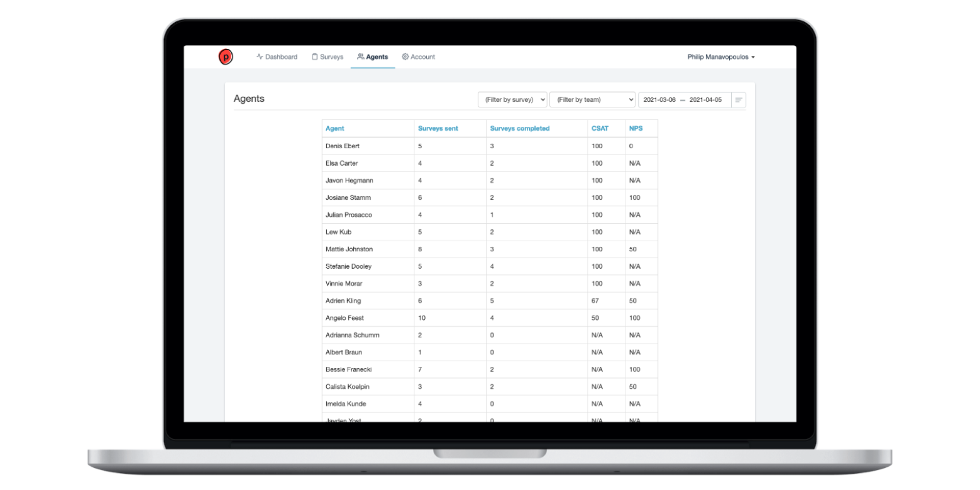Viewport: 980px width, 490px height.
Task: Click the Dashboard pulse icon
Action: click(x=260, y=57)
